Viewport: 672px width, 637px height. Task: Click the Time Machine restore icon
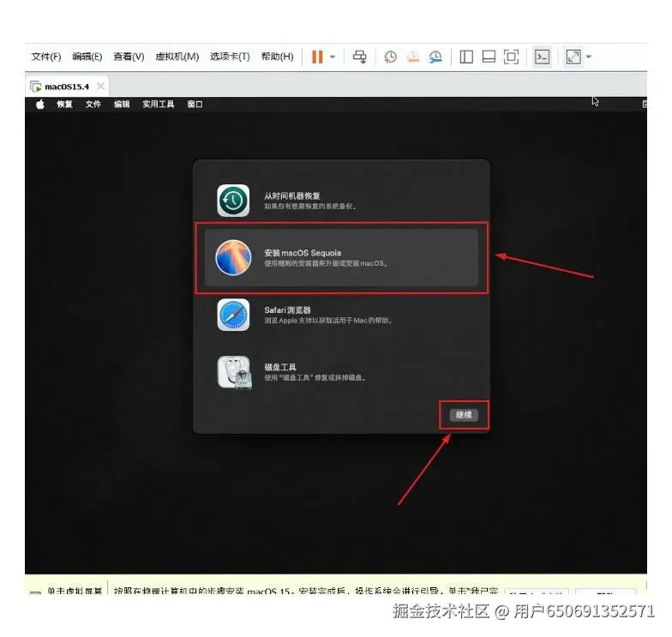233,201
